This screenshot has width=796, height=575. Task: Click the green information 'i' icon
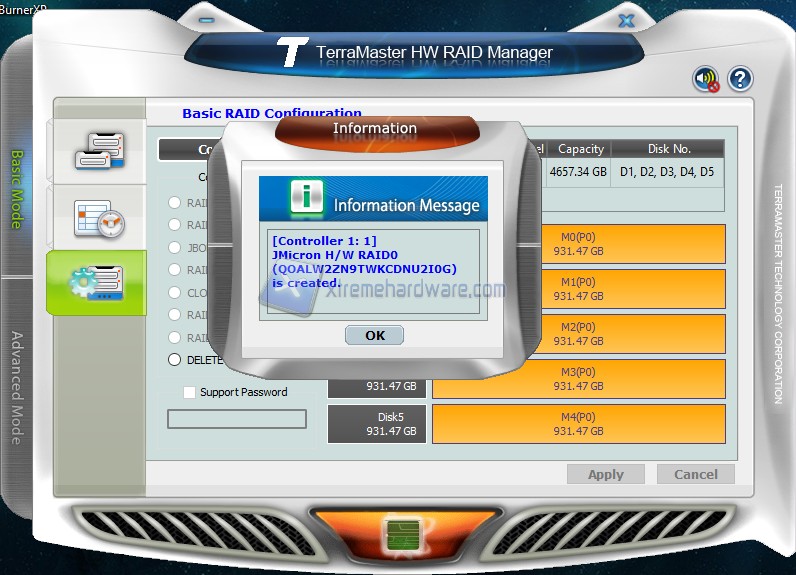click(306, 198)
